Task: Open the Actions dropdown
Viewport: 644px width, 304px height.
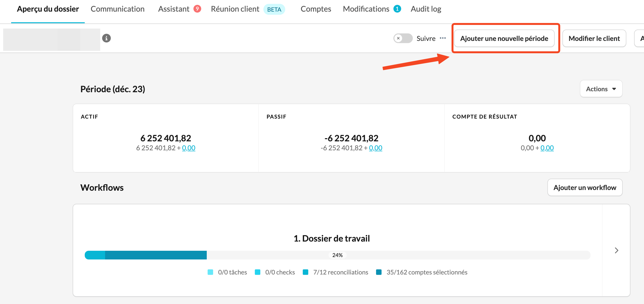Action: pyautogui.click(x=601, y=89)
